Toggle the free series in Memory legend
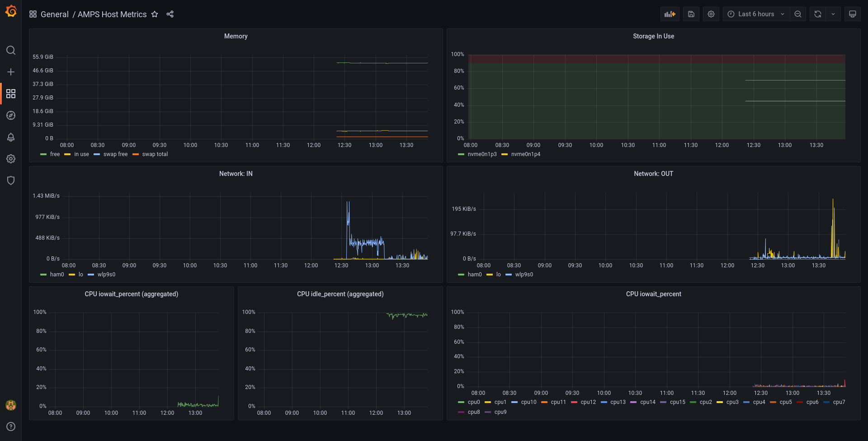Image resolution: width=868 pixels, height=441 pixels. click(x=54, y=154)
